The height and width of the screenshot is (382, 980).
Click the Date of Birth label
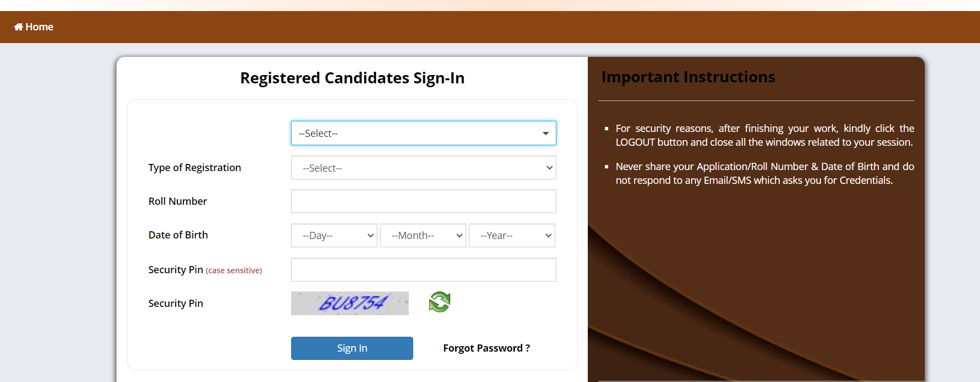coord(178,235)
